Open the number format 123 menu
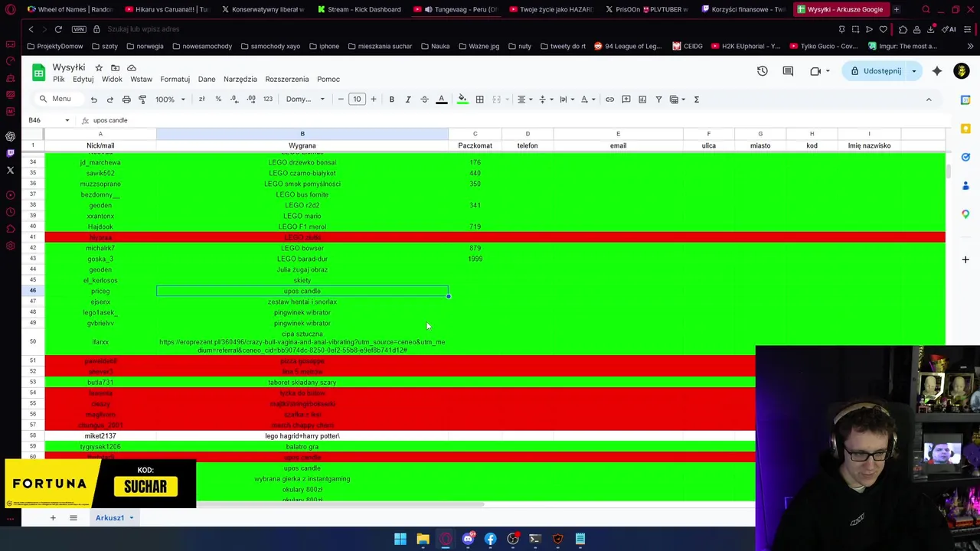Viewport: 980px width, 551px height. point(268,99)
